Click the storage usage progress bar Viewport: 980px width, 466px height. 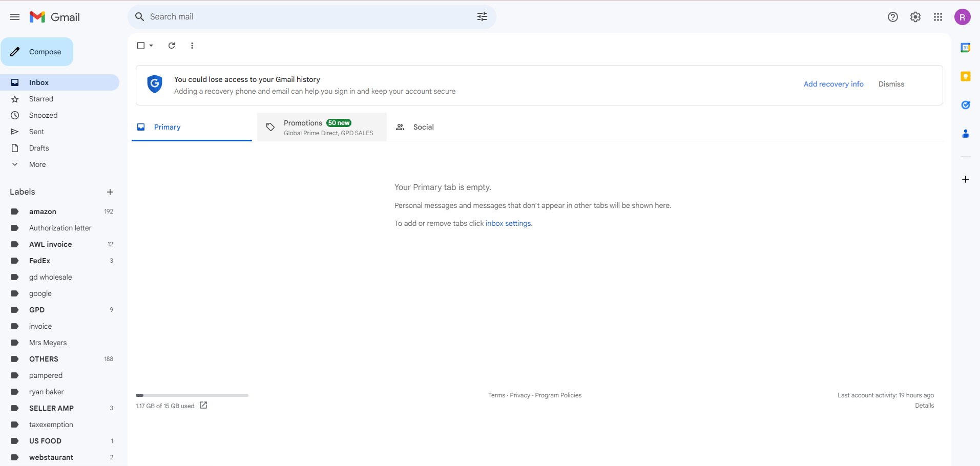click(192, 395)
